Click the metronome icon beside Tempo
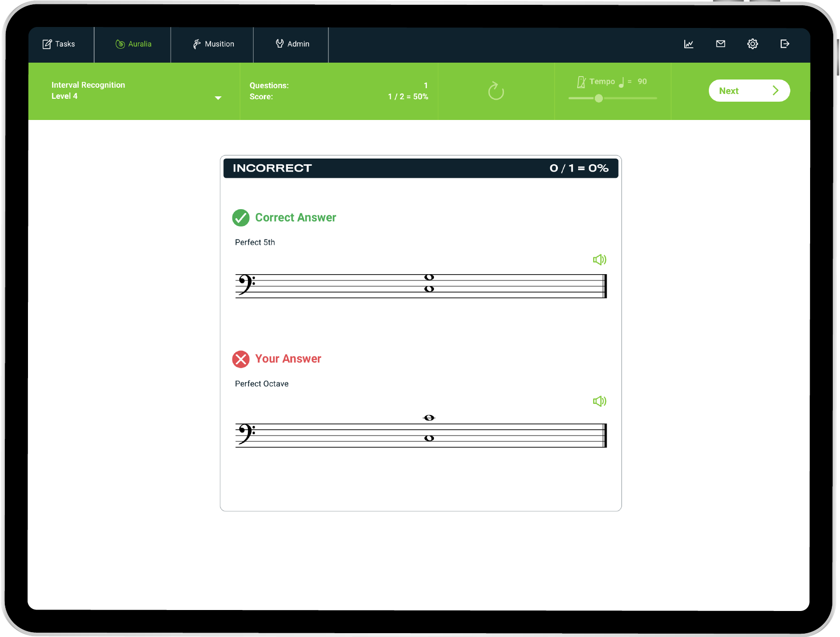Viewport: 840px width, 637px height. [582, 82]
